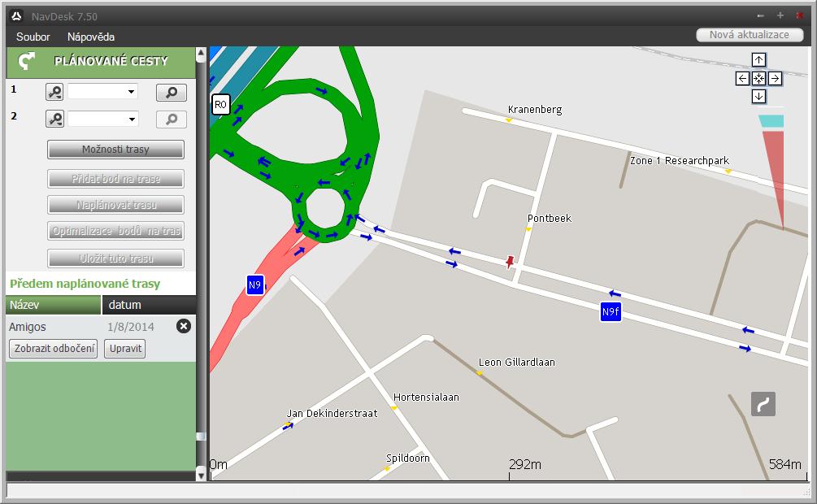Pan the map left with the arrow

click(x=742, y=79)
